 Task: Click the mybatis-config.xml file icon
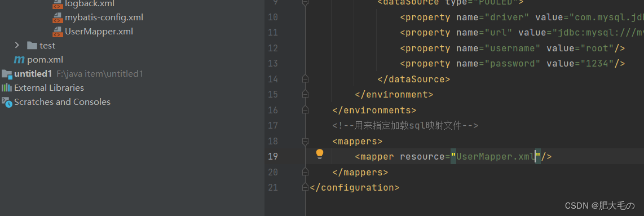pos(58,17)
